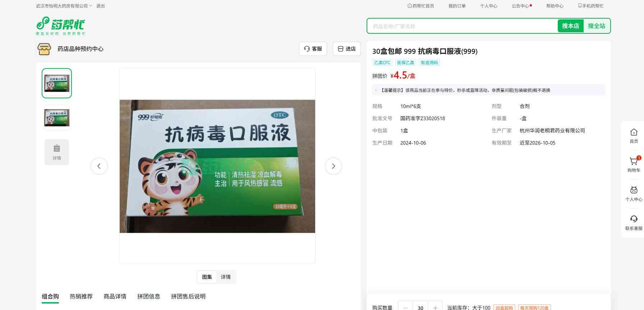Open the 拼团信息 tab

point(149,296)
